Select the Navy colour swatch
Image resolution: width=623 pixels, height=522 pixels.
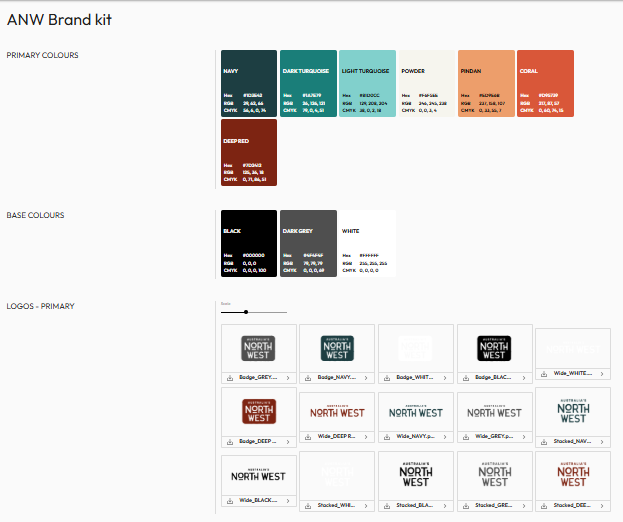coord(249,83)
